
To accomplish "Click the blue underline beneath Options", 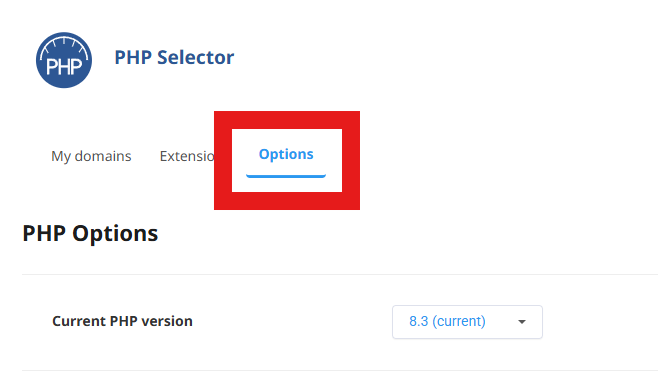I will point(286,176).
